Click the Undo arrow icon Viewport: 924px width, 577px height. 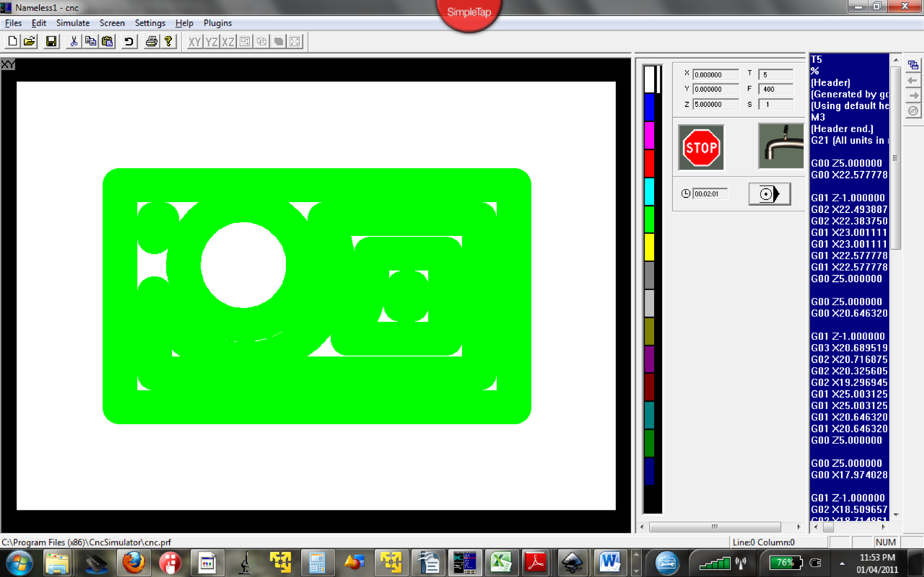129,42
